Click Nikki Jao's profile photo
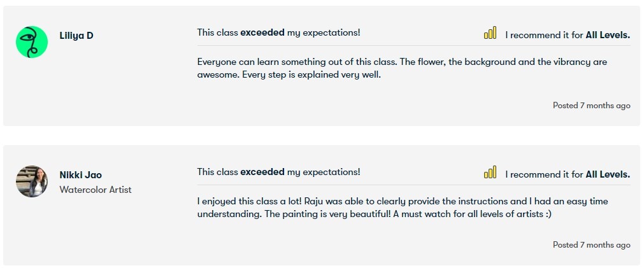The height and width of the screenshot is (268, 644). tap(32, 181)
